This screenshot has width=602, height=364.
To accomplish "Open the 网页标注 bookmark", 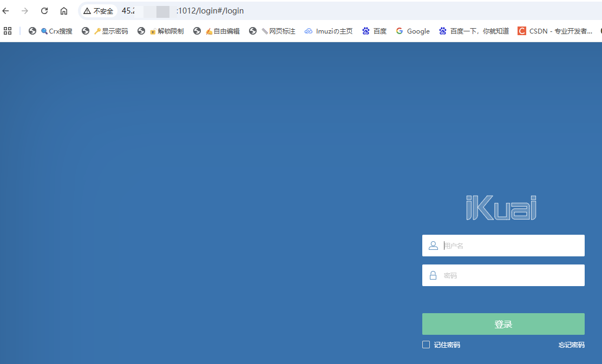I will click(x=272, y=31).
